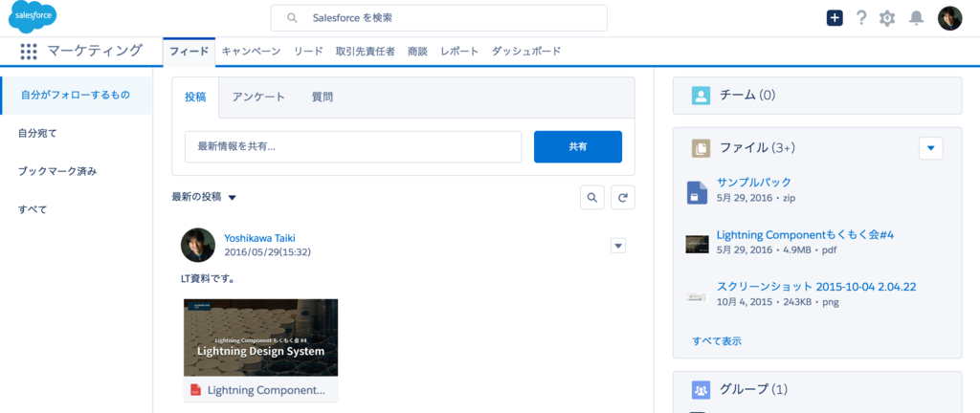
Task: Click the ファイル (3+) panel heading
Action: pyautogui.click(x=758, y=148)
